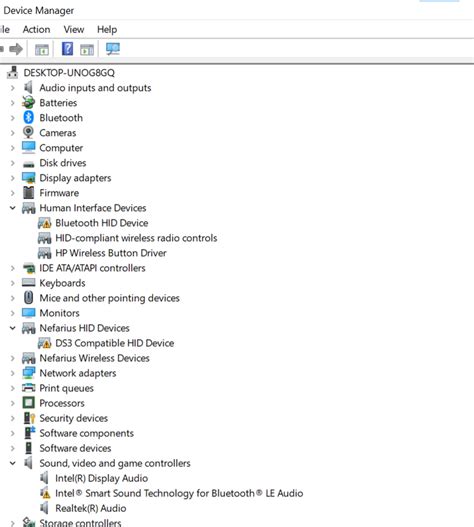
Task: Select the Processors category label
Action: [x=62, y=403]
